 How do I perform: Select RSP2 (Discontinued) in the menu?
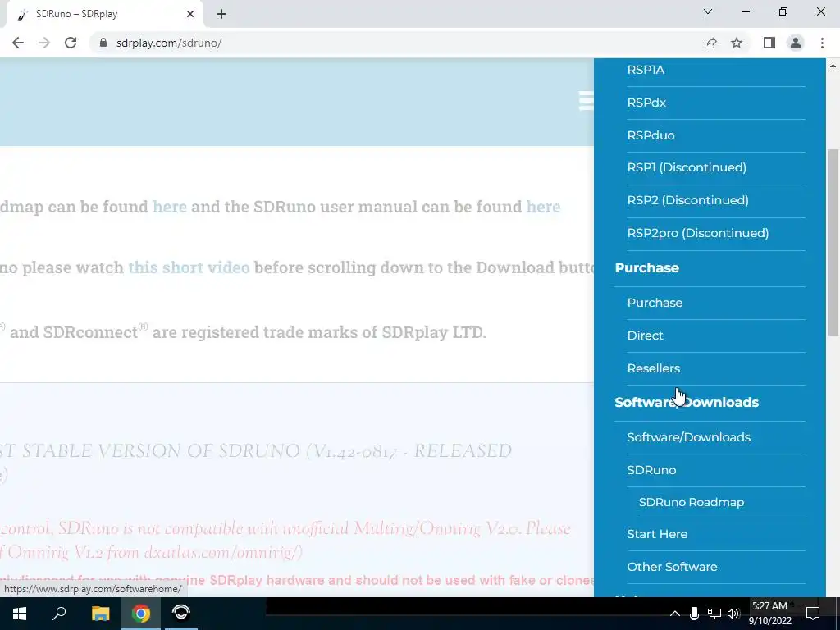tap(688, 200)
